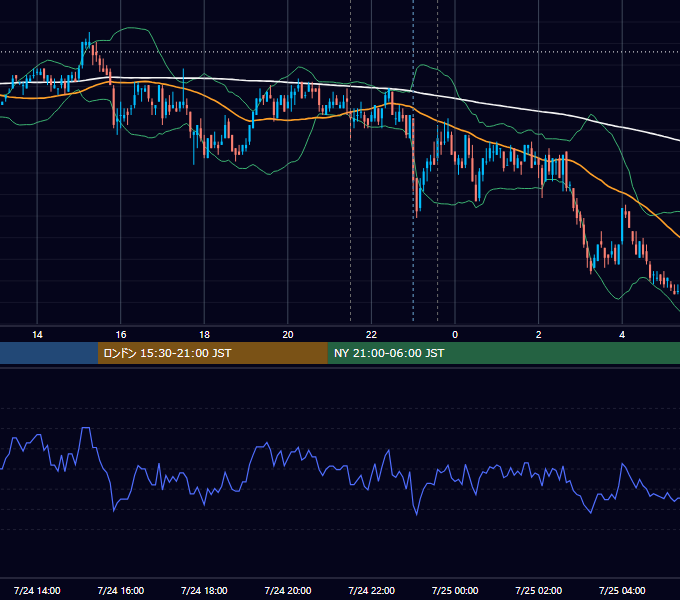Click the 7/24 16:00 time label
The width and height of the screenshot is (680, 600).
click(121, 590)
